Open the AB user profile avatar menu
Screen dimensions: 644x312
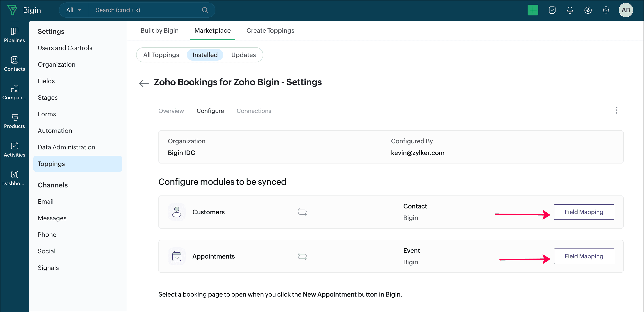pyautogui.click(x=625, y=10)
